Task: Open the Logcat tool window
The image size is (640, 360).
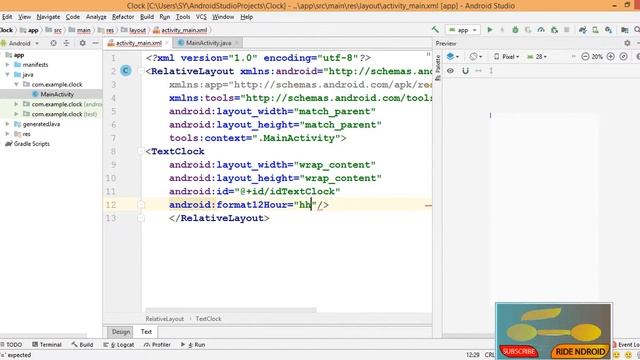Action: click(119, 344)
